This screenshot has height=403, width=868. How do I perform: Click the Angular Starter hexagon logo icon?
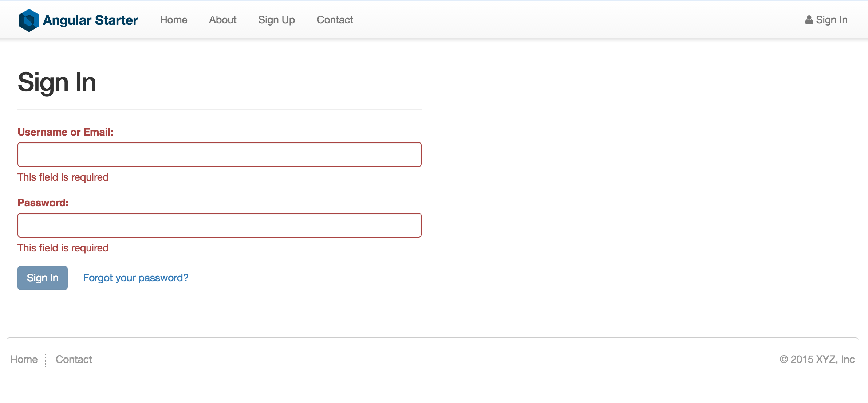pyautogui.click(x=29, y=20)
